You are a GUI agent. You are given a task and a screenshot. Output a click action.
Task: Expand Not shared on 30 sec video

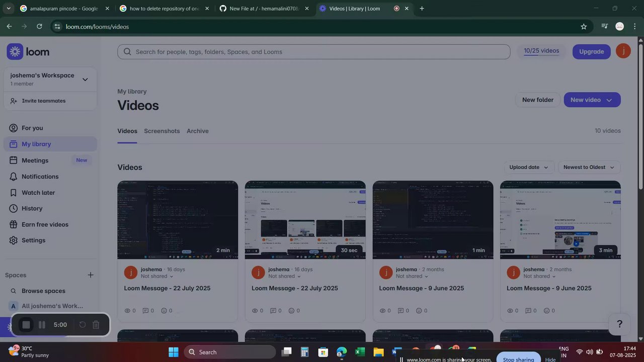285,276
